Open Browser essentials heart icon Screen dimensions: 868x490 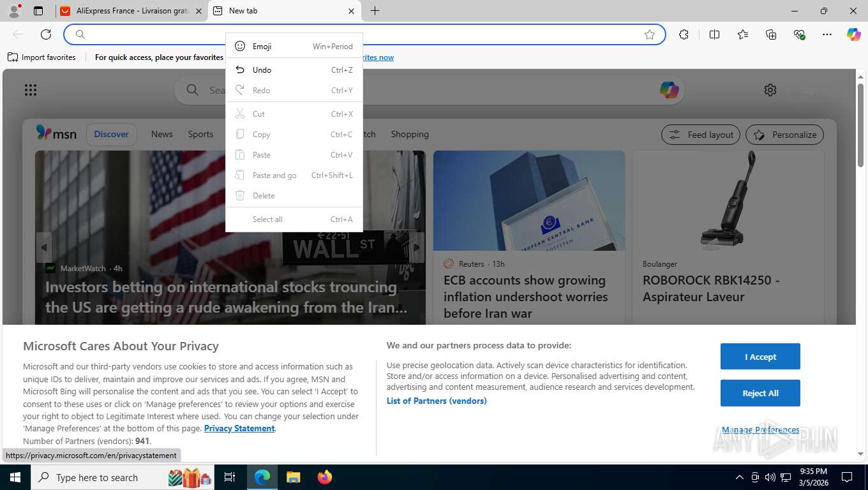click(x=799, y=34)
